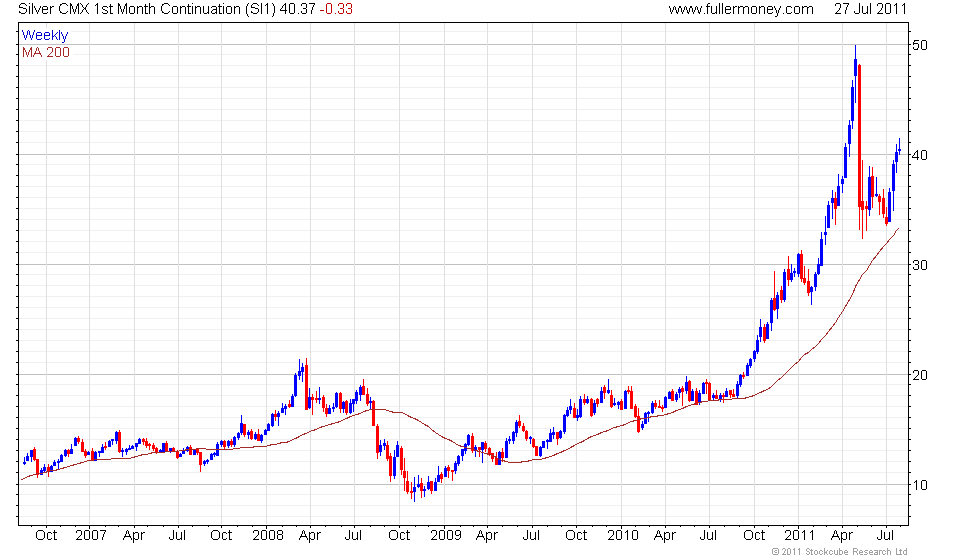The height and width of the screenshot is (560, 960).
Task: Click the 2011 year label on time axis
Action: click(x=800, y=536)
